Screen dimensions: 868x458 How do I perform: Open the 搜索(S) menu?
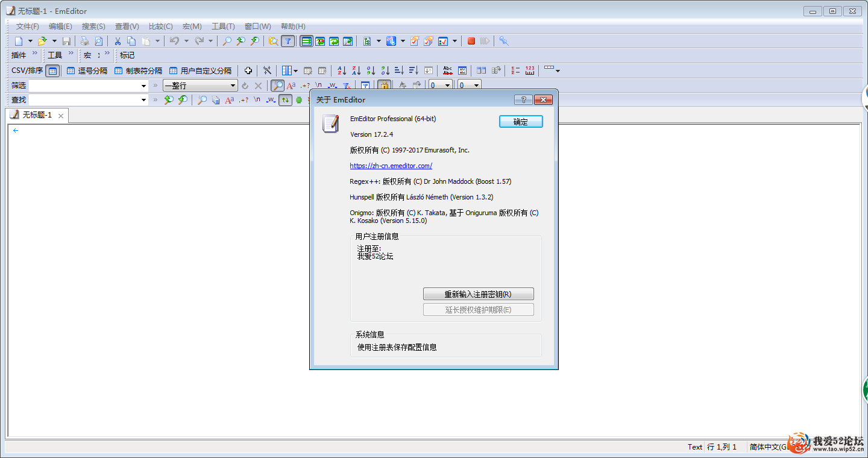(x=93, y=27)
